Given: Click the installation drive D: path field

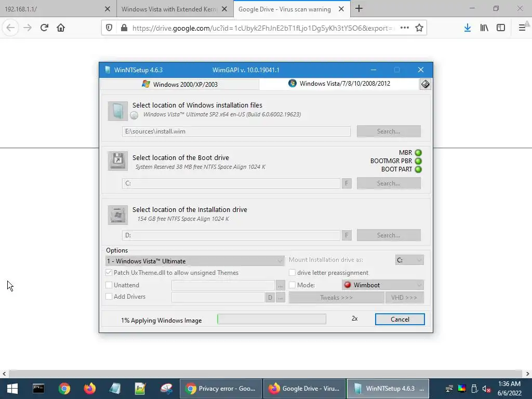Looking at the screenshot, I should click(x=231, y=235).
